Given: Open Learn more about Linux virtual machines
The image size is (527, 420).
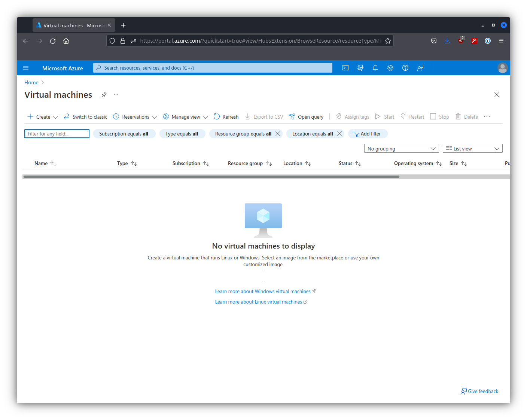Looking at the screenshot, I should click(259, 302).
